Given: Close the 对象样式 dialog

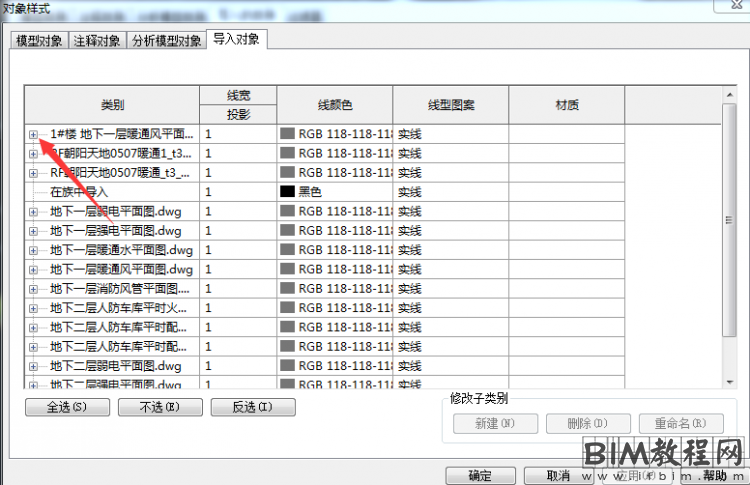Looking at the screenshot, I should click(x=737, y=5).
